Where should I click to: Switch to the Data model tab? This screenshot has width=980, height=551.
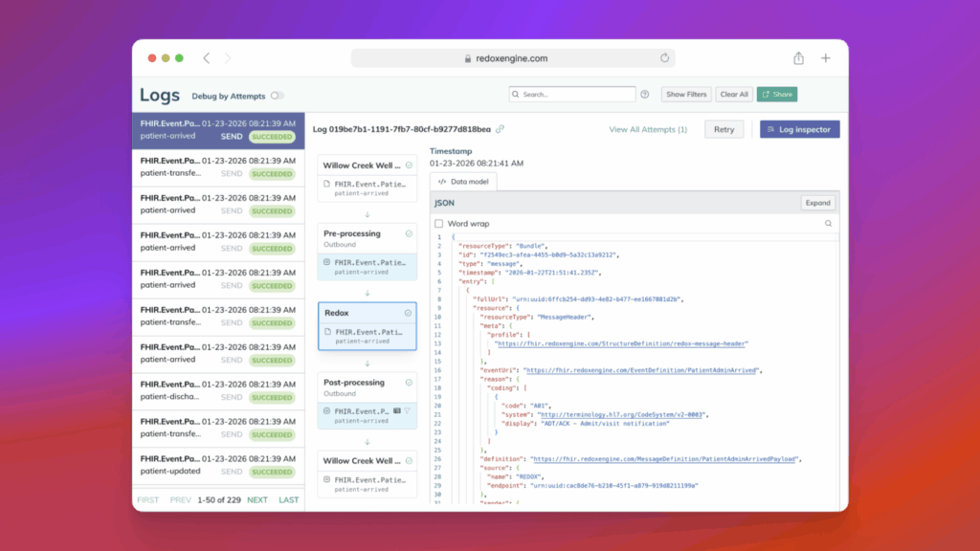coord(463,181)
